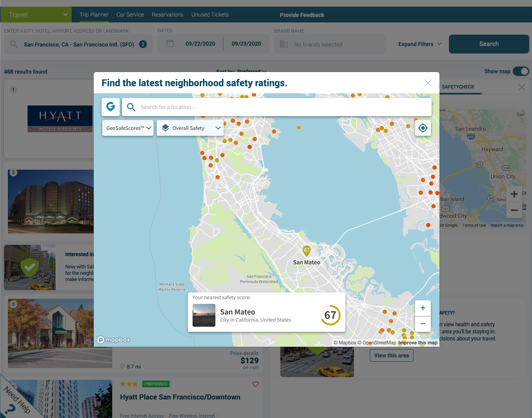Open the Unused Tickets tab
532x418 pixels.
coord(210,15)
